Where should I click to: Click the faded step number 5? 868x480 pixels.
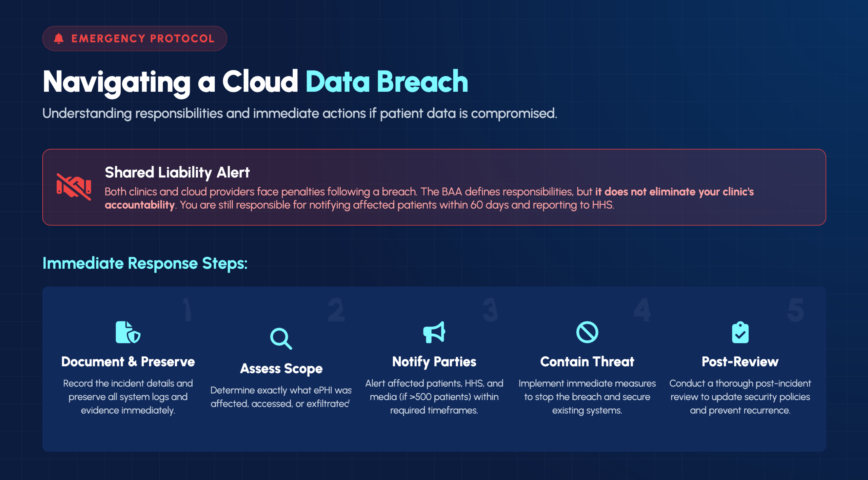(x=795, y=310)
